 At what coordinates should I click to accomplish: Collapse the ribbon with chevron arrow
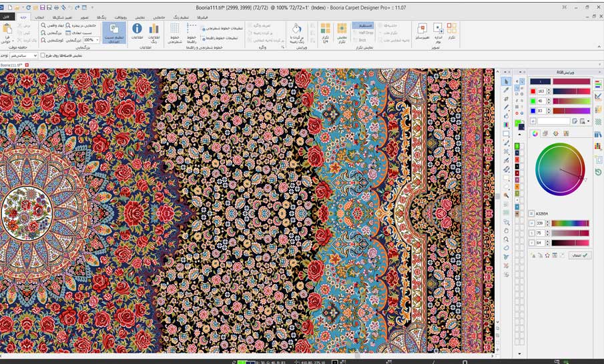[x=599, y=47]
